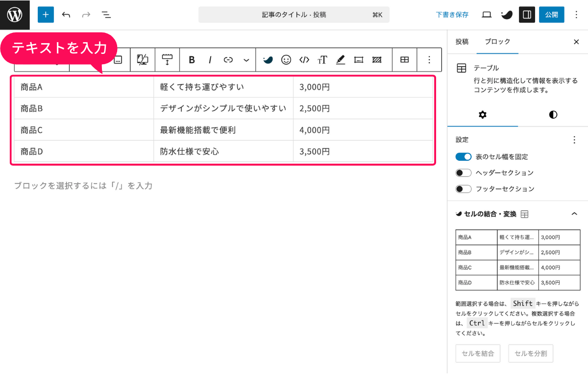Image resolution: width=588 pixels, height=392 pixels.
Task: Click the italic formatting icon
Action: [x=210, y=59]
